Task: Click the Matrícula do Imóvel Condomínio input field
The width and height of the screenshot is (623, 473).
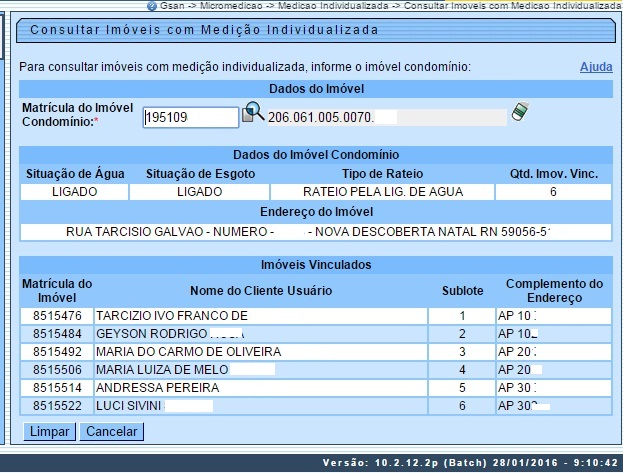Action: 190,118
